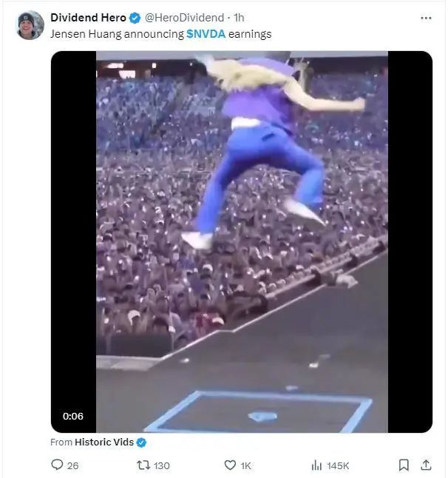Click the repost arrows icon
Viewport: 448px width, 478px height.
tap(145, 465)
